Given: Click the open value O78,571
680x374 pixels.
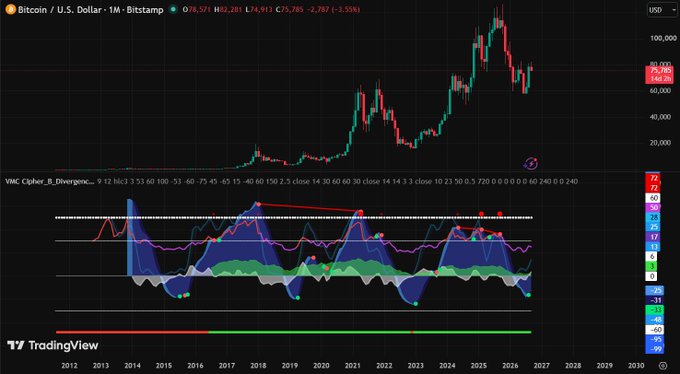Looking at the screenshot, I should click(x=196, y=10).
